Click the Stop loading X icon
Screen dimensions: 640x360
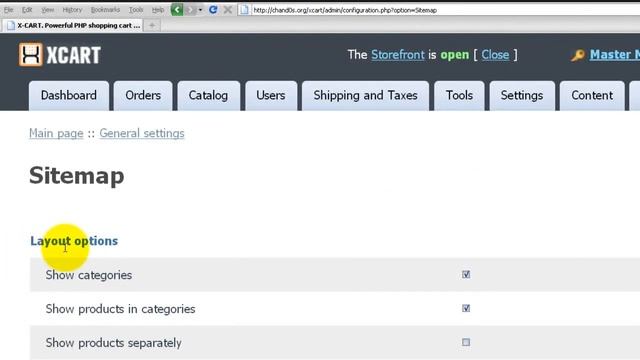point(228,9)
